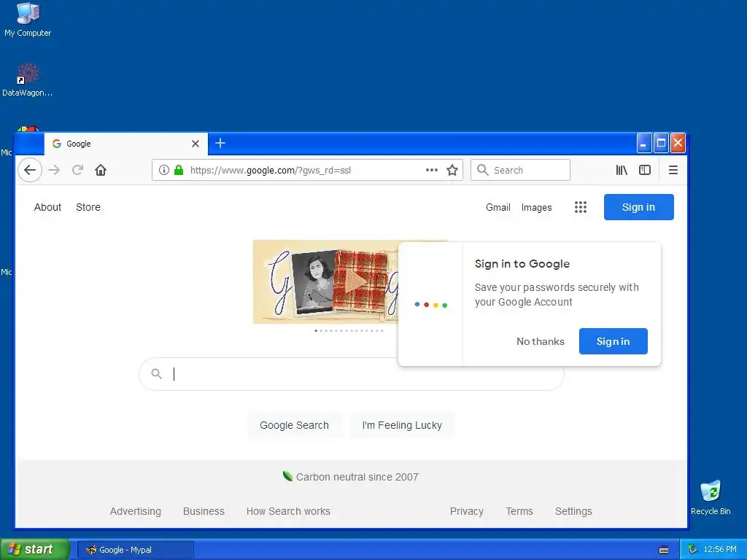Click the Google search input box
This screenshot has width=747, height=560.
[x=352, y=374]
